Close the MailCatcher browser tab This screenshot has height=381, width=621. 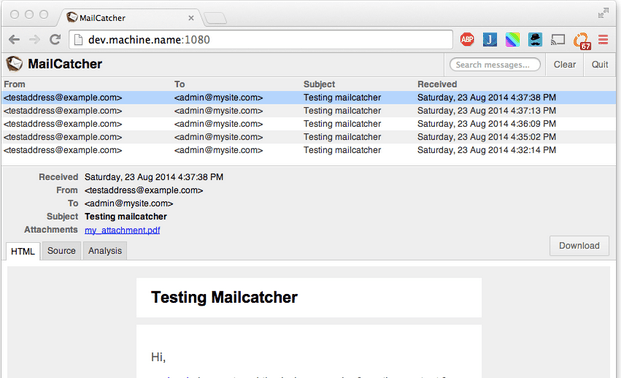point(191,18)
